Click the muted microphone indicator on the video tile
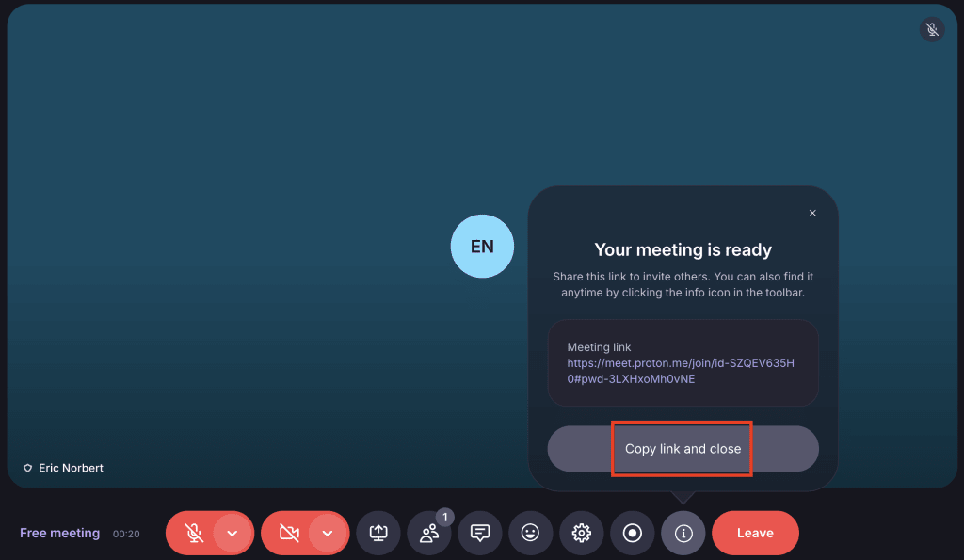This screenshot has width=964, height=560. (x=931, y=29)
